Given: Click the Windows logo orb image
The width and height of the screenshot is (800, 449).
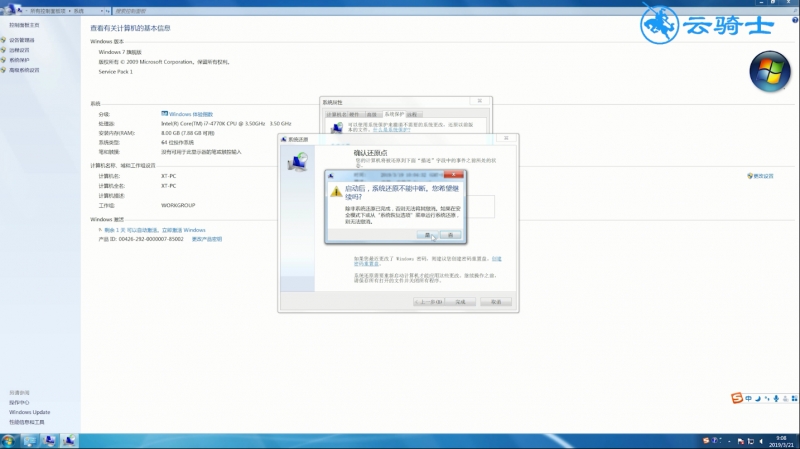Looking at the screenshot, I should click(x=770, y=71).
